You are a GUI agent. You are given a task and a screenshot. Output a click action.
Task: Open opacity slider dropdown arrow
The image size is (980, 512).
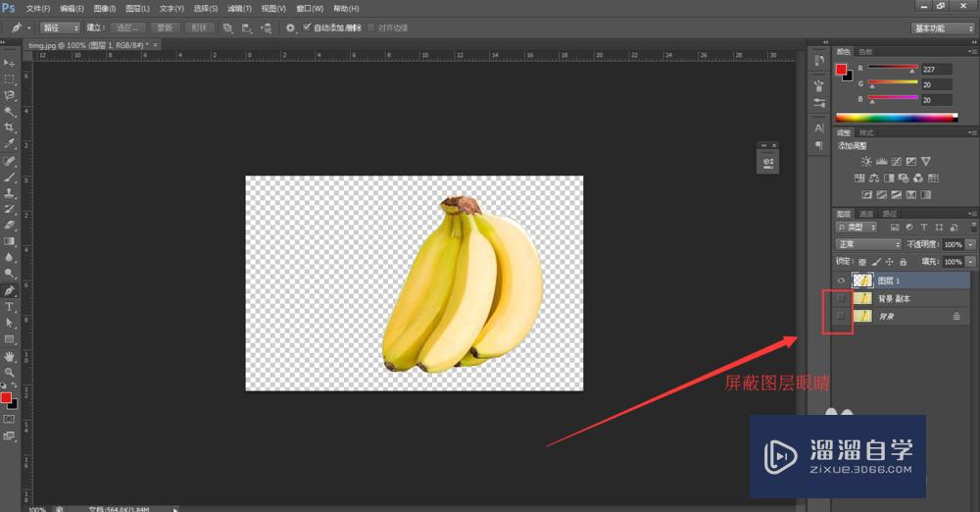[x=970, y=244]
